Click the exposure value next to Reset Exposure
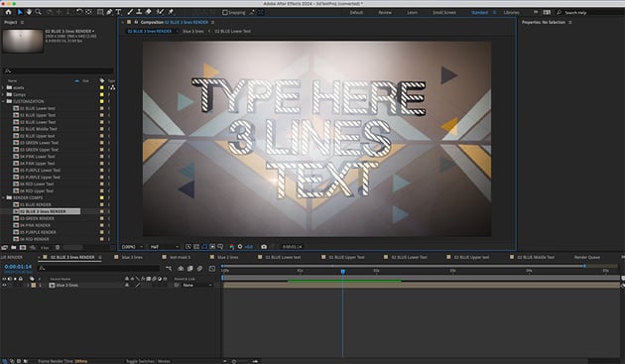Viewport: 625px width, 364px height. click(248, 247)
